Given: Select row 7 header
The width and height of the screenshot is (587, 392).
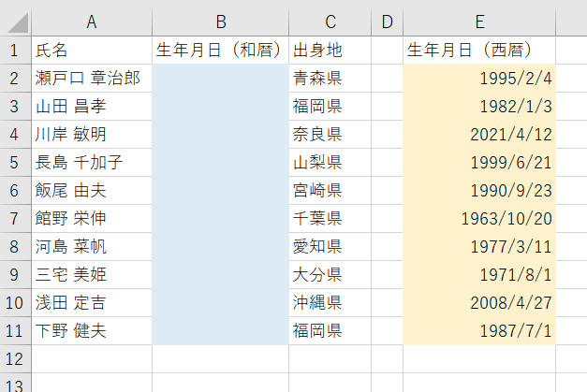Looking at the screenshot, I should (x=15, y=219).
